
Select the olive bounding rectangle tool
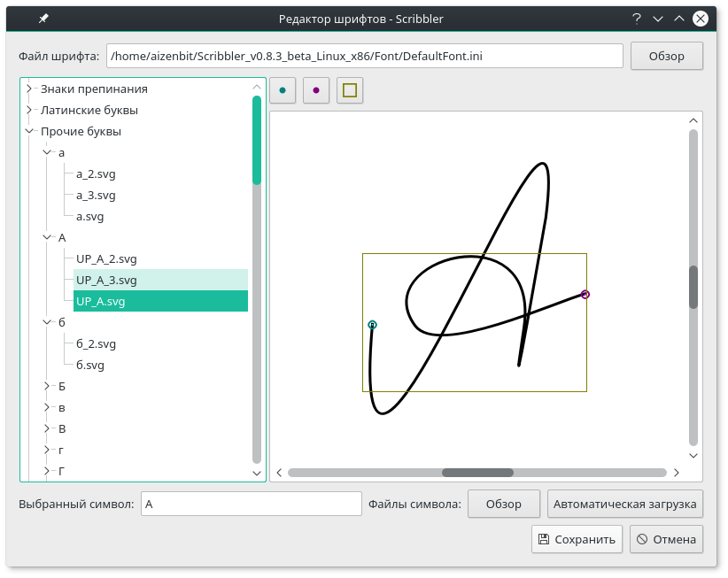point(350,90)
